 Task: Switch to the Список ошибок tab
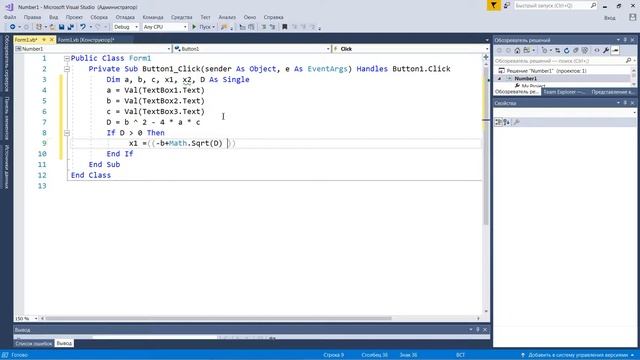[x=34, y=344]
